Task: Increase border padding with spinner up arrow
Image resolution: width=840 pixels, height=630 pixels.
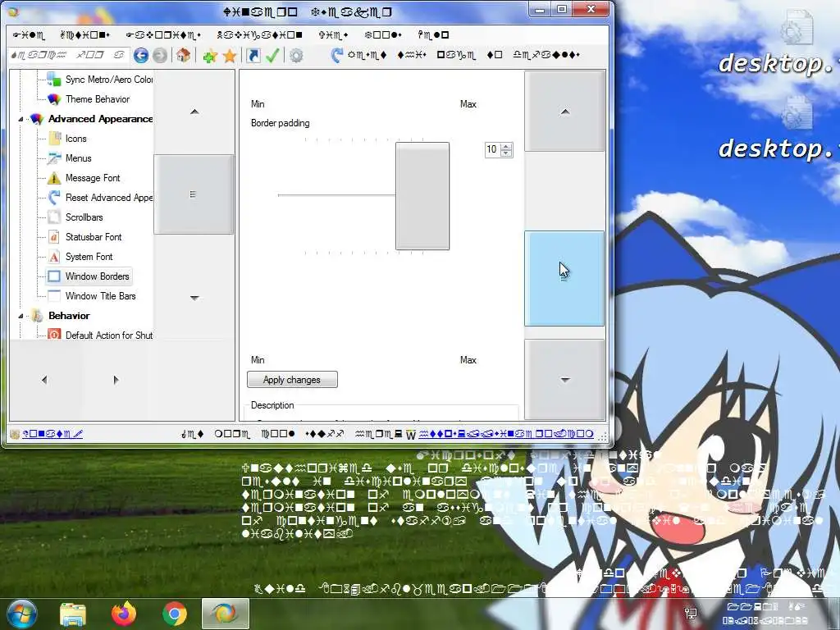Action: coord(506,146)
